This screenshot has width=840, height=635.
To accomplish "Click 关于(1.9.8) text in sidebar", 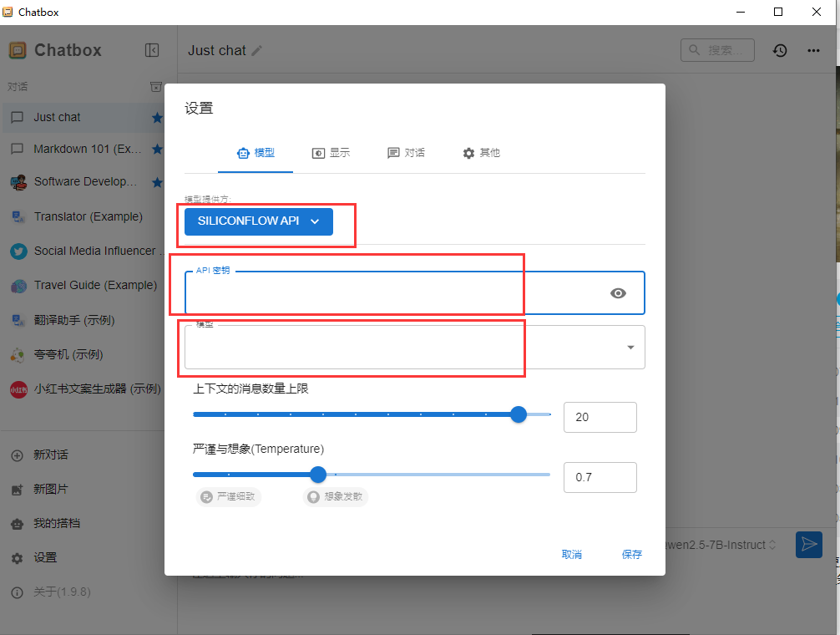I will point(62,592).
